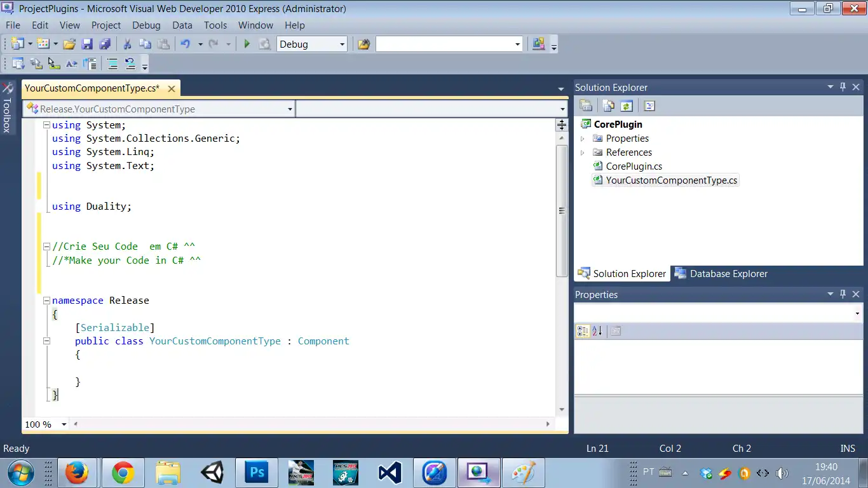868x488 pixels.
Task: Click the Add New Item toolbar icon
Action: pyautogui.click(x=43, y=44)
